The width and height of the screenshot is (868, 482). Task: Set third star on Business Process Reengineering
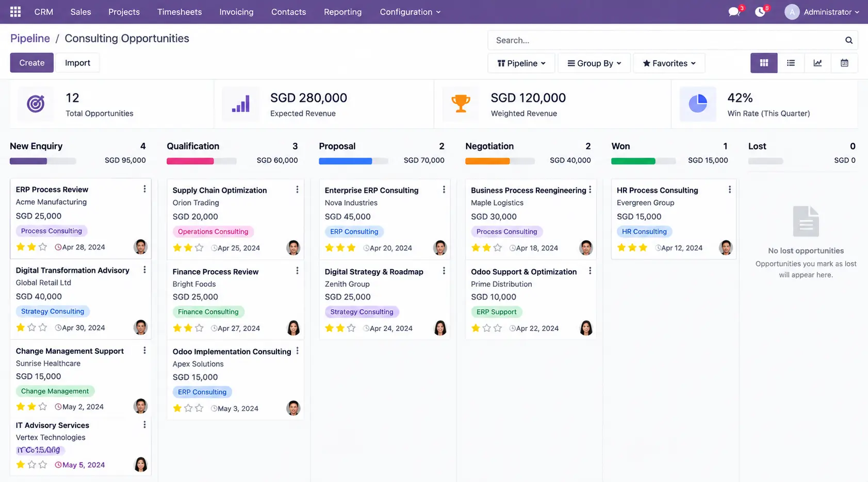[x=498, y=248]
